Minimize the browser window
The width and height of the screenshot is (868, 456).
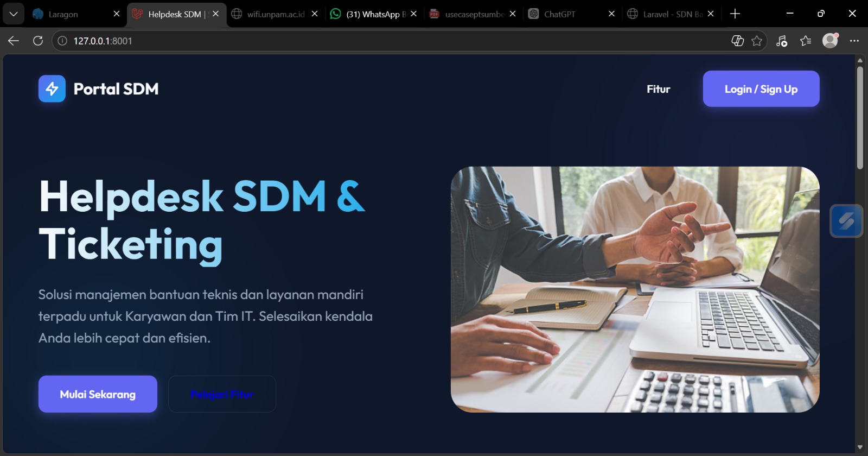790,14
